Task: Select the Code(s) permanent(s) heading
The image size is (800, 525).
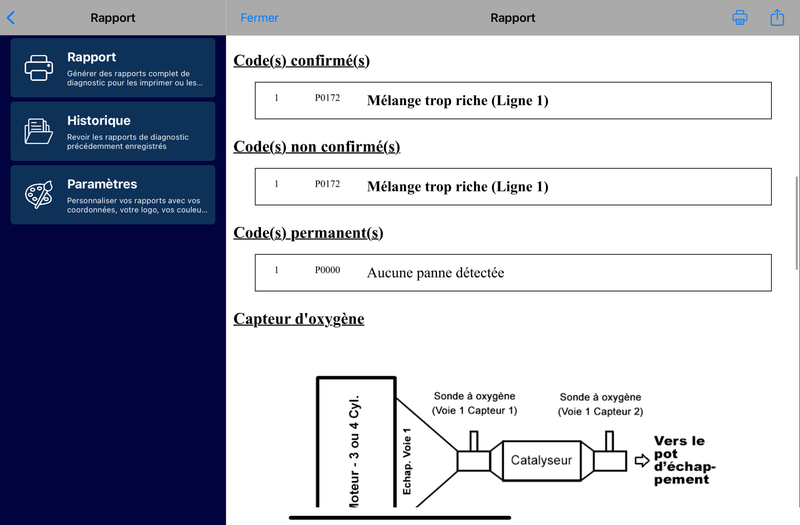Action: pyautogui.click(x=308, y=233)
